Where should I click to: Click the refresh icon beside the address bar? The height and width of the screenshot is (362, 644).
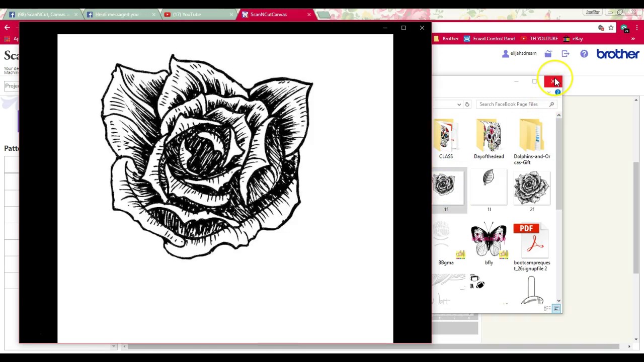(x=467, y=104)
